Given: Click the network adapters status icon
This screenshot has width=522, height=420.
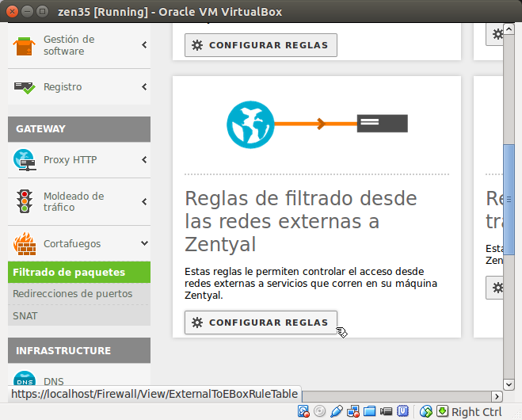Looking at the screenshot, I should click(352, 411).
